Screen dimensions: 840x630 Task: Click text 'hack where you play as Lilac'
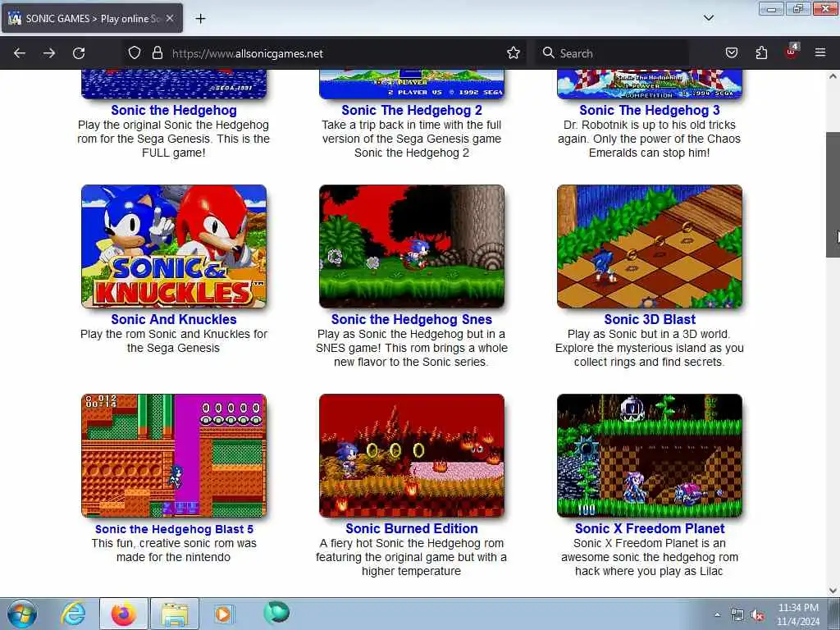tap(650, 571)
